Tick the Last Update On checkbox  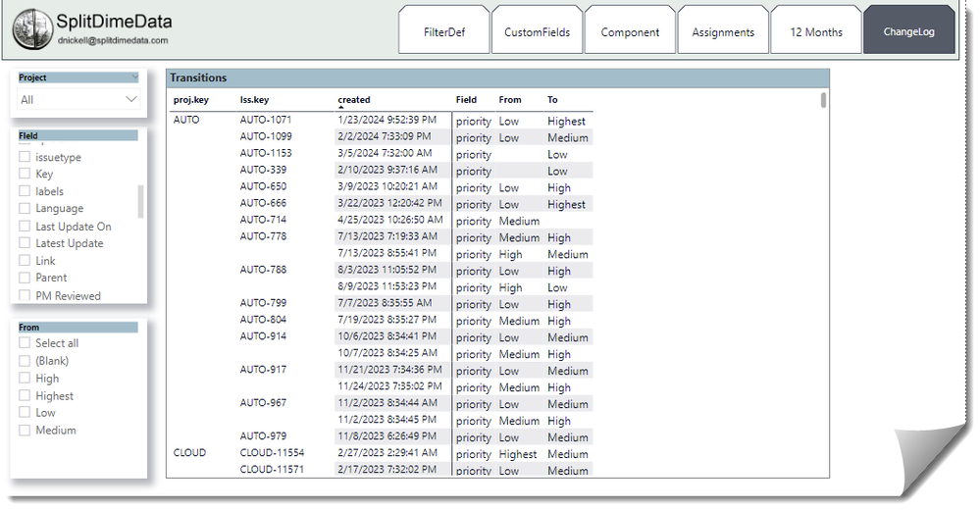click(x=25, y=227)
